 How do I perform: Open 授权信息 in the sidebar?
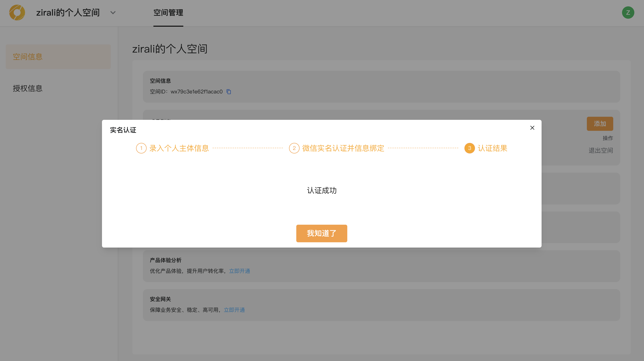pyautogui.click(x=28, y=88)
